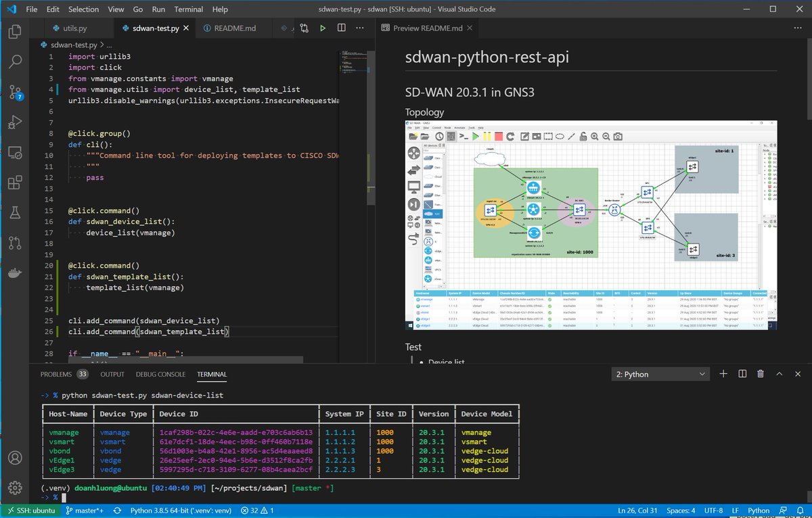812x518 pixels.
Task: Open the Remote Explorer view
Action: (15, 153)
